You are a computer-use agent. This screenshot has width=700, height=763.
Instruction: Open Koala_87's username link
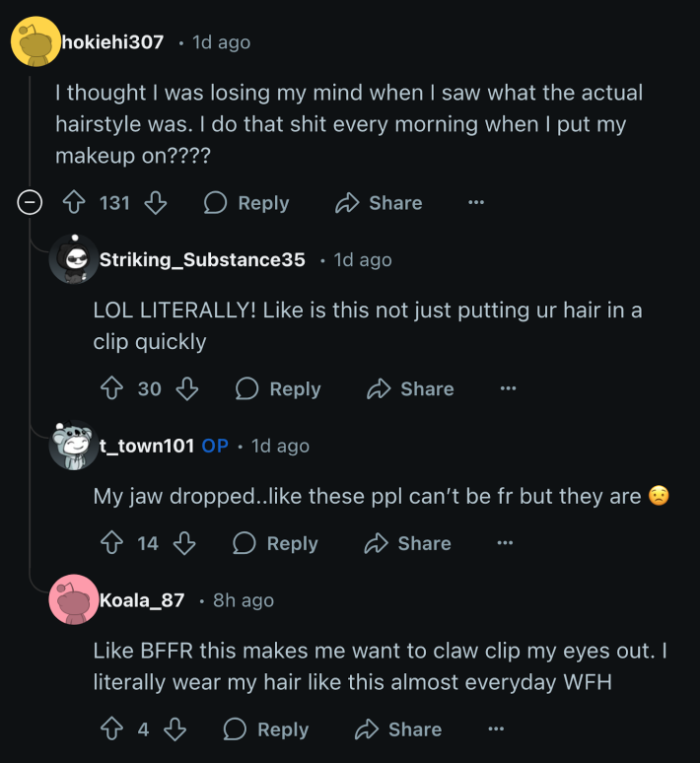(142, 600)
